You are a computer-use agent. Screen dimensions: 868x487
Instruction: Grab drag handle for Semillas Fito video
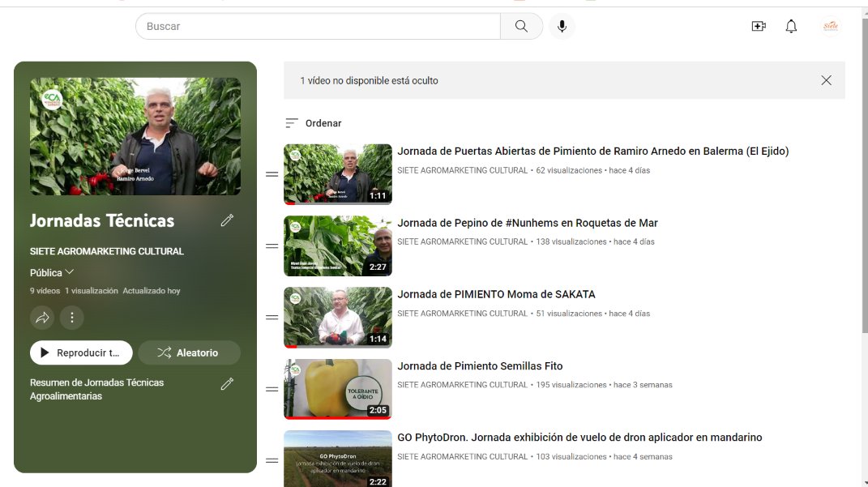click(x=272, y=389)
